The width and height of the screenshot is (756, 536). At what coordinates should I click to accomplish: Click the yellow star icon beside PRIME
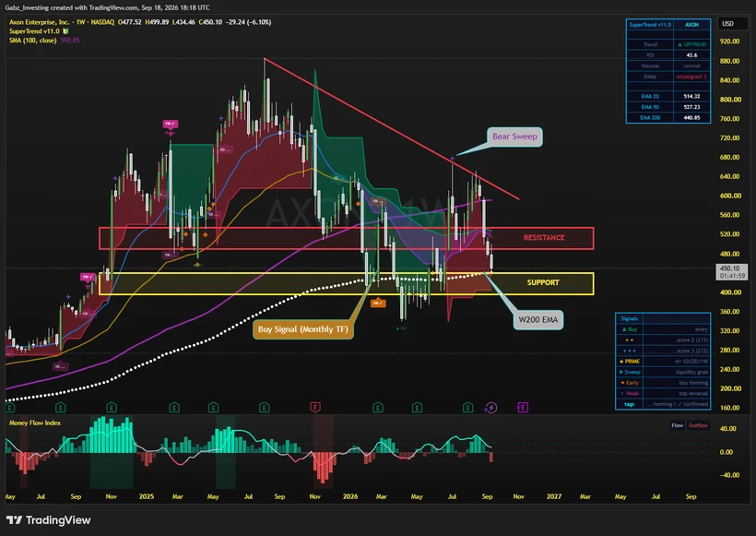[621, 362]
